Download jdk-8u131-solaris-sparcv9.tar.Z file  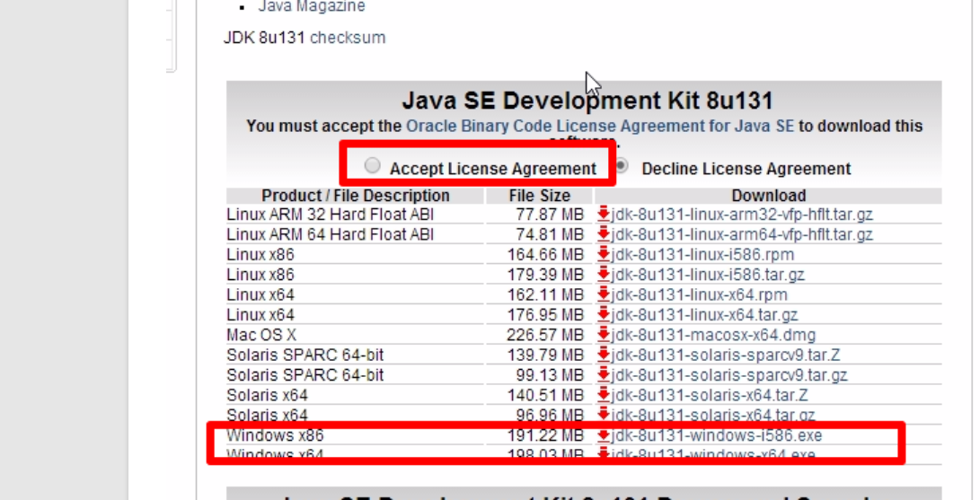tap(726, 355)
